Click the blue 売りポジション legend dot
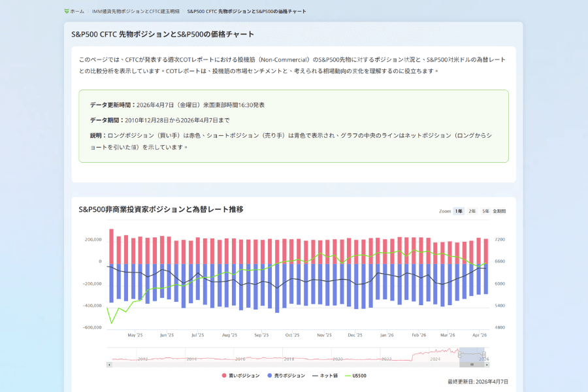 click(x=269, y=375)
